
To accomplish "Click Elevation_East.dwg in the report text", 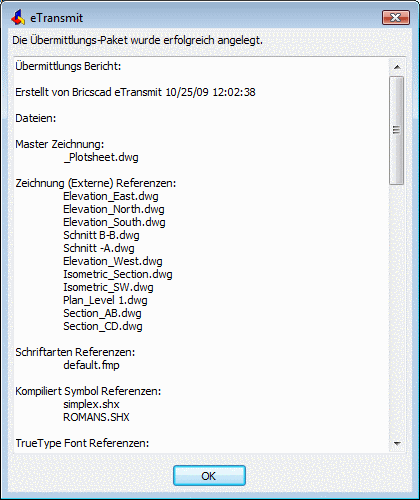I will (x=111, y=196).
